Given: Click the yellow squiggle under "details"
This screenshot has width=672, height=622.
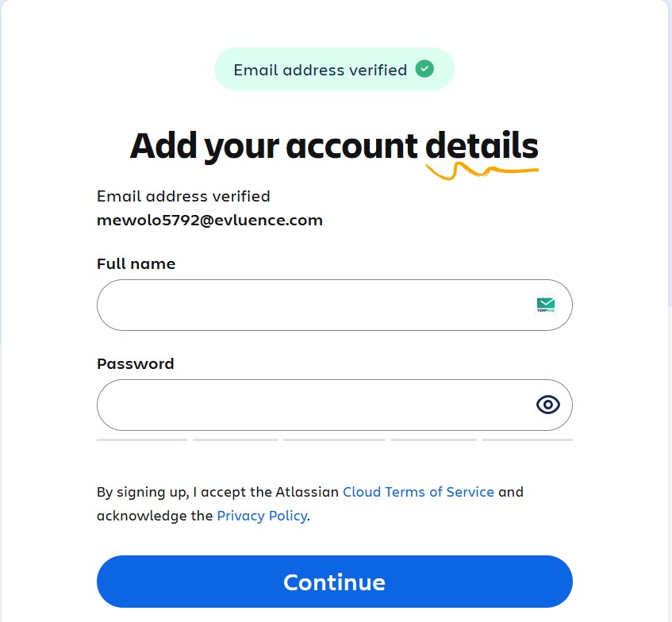Looking at the screenshot, I should tap(480, 169).
